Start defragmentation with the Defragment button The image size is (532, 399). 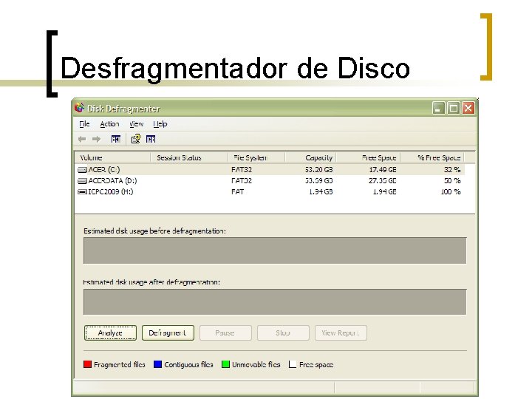(168, 332)
